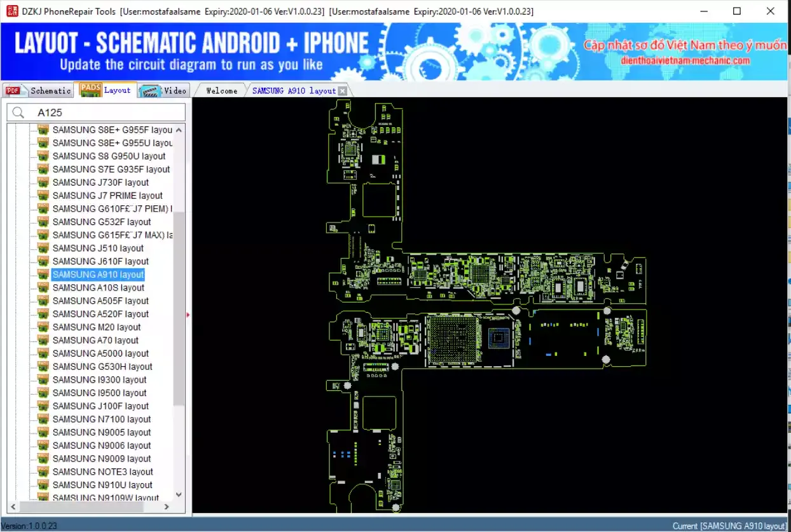Screen dimensions: 791x532
Task: Click the board icon beside SAMSUNG G610F
Action: (43, 208)
